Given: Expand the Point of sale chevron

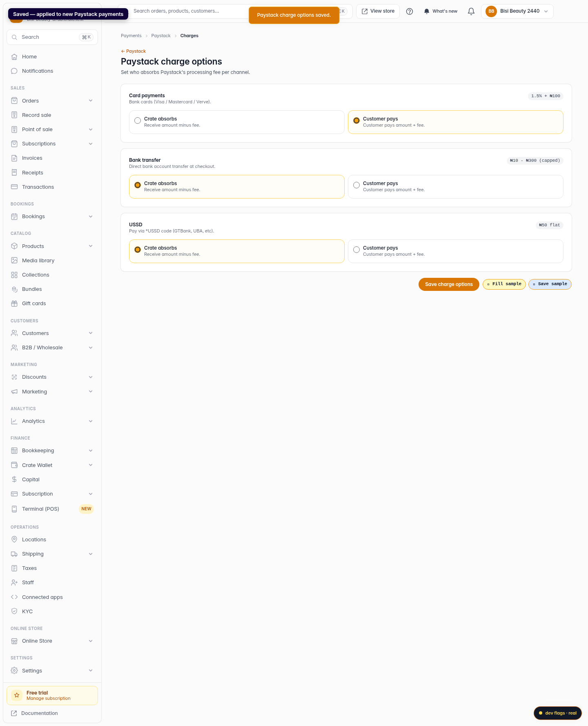Looking at the screenshot, I should pos(91,130).
